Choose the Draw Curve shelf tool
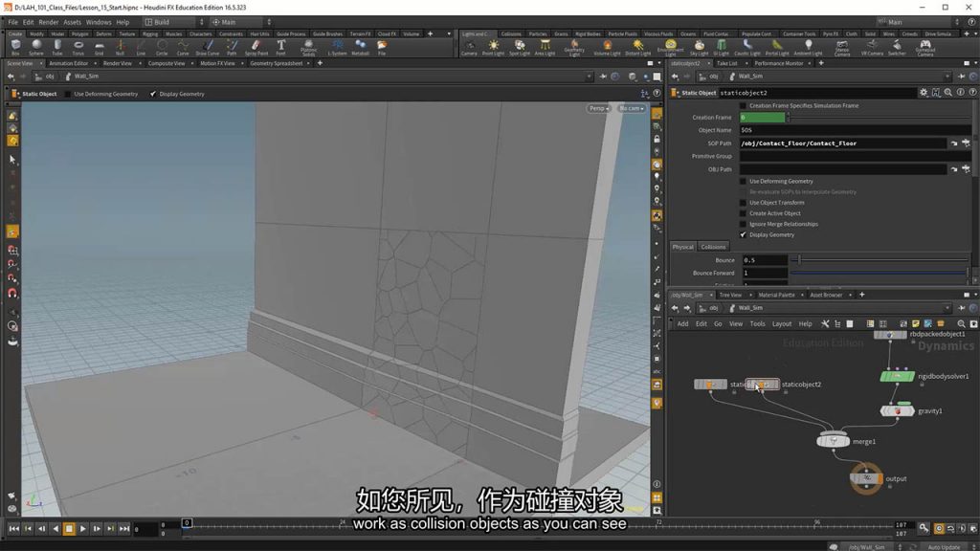Screen dimensions: 980x551 coord(208,48)
